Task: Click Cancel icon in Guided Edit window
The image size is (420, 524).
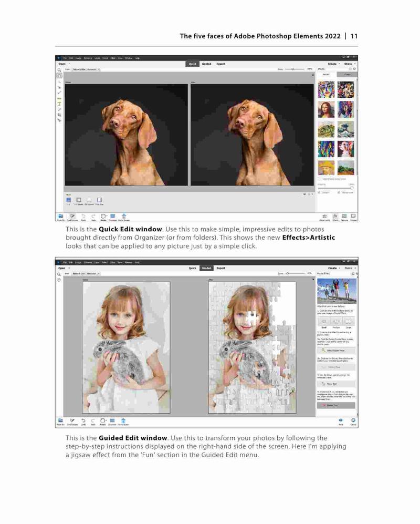Action: pyautogui.click(x=353, y=422)
